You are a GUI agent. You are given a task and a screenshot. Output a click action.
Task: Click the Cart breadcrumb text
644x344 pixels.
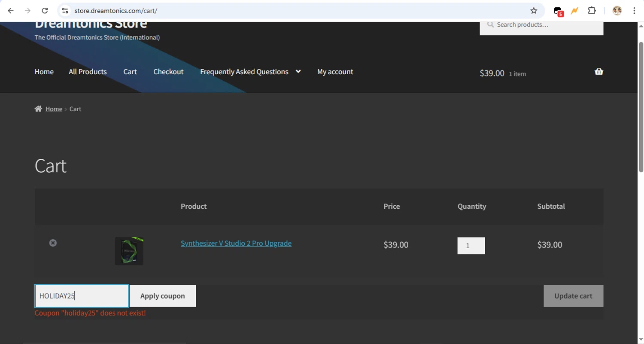click(75, 109)
